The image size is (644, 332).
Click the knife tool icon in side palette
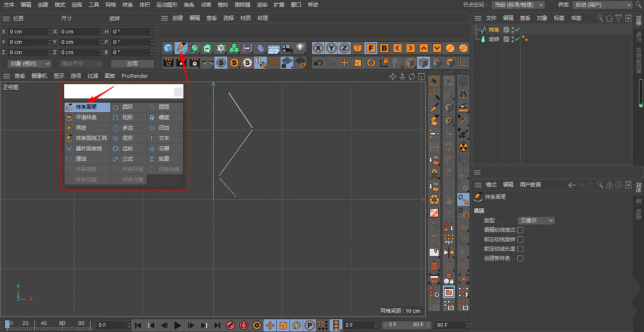point(434,107)
